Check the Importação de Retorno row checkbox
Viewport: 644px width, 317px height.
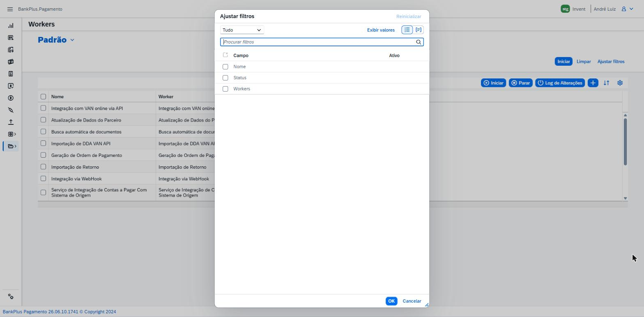43,167
